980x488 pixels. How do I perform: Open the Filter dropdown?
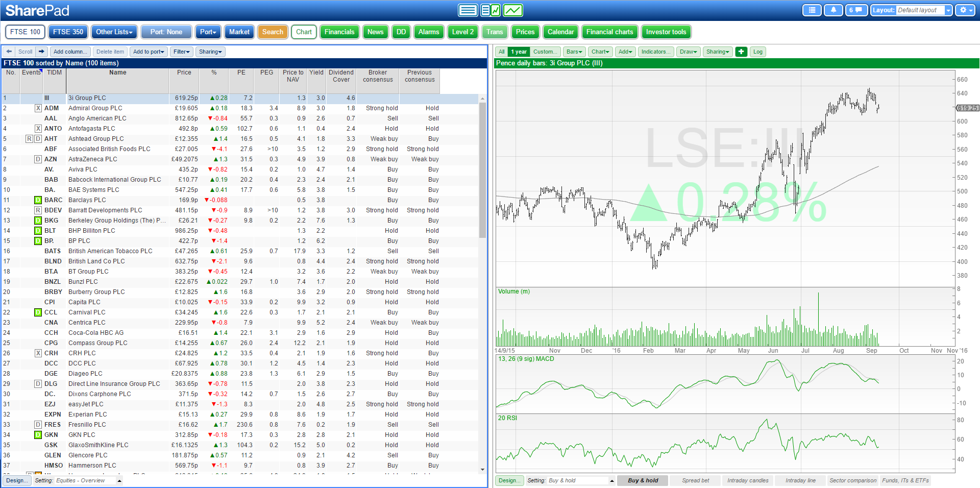click(x=182, y=52)
